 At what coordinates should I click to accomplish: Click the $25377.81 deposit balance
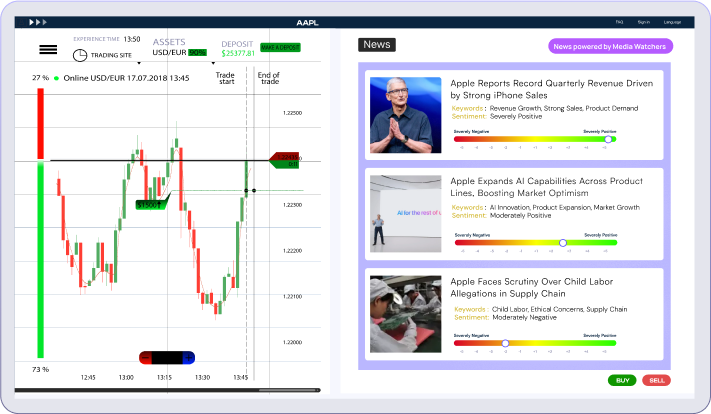point(238,54)
